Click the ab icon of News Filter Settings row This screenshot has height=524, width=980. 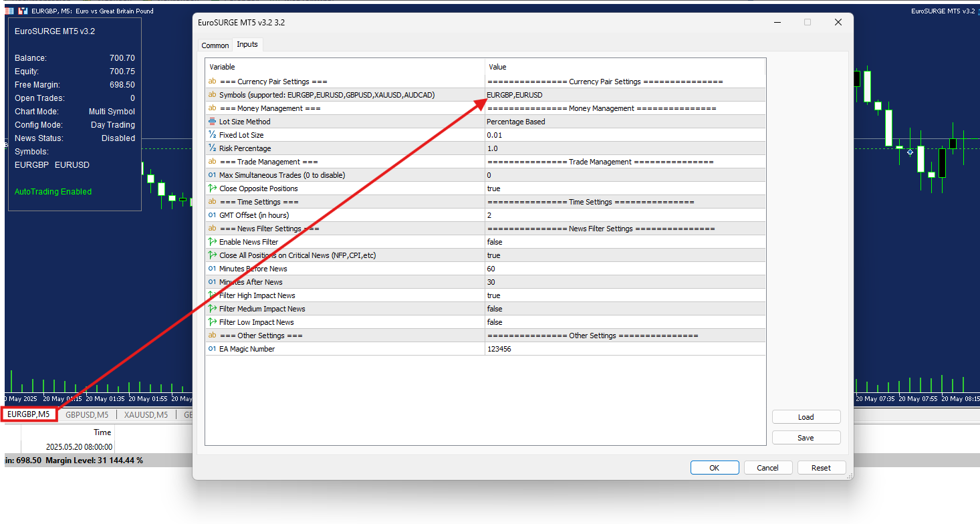tap(213, 229)
